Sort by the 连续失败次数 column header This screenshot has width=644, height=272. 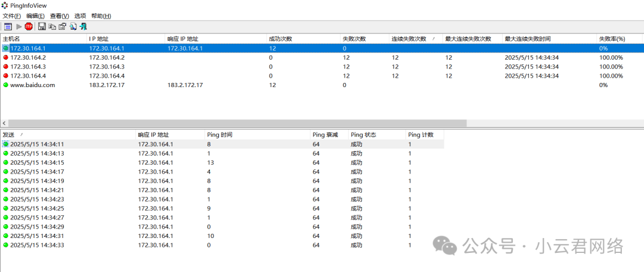[416, 39]
